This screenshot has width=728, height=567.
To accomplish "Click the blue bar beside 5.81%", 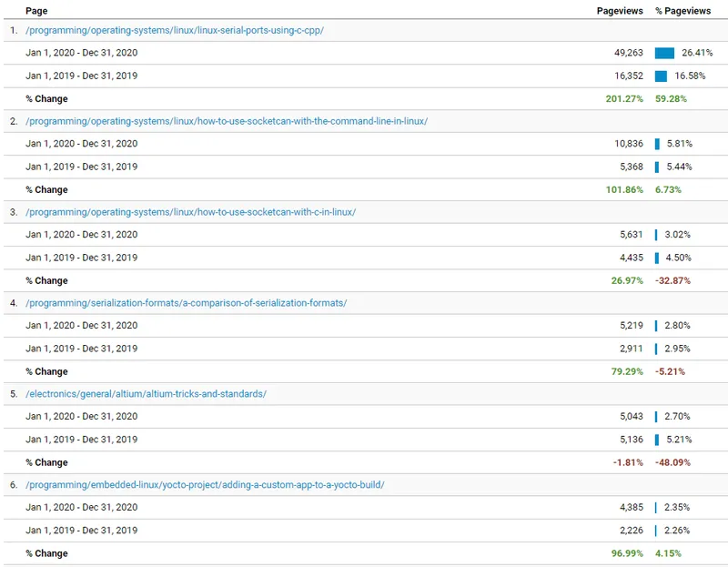I will coord(657,144).
